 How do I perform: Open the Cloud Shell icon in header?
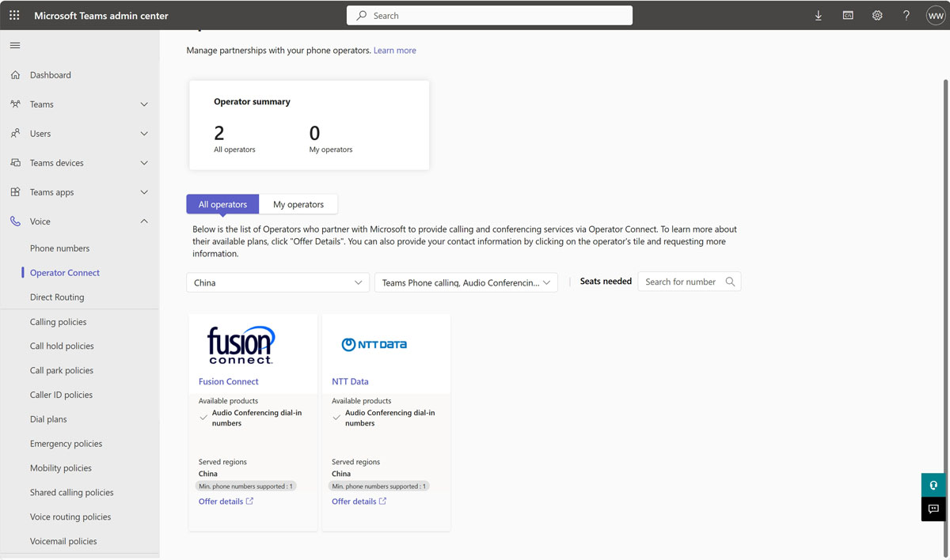(848, 15)
